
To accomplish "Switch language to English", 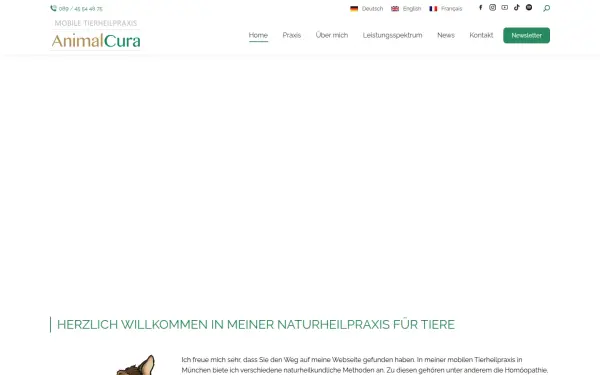I will click(x=412, y=9).
